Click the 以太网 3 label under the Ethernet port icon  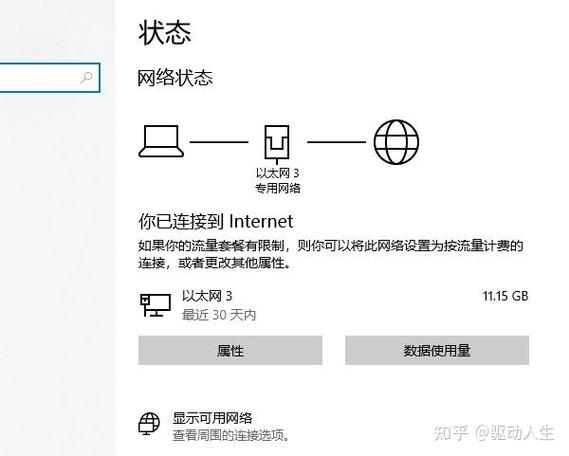pos(278,173)
